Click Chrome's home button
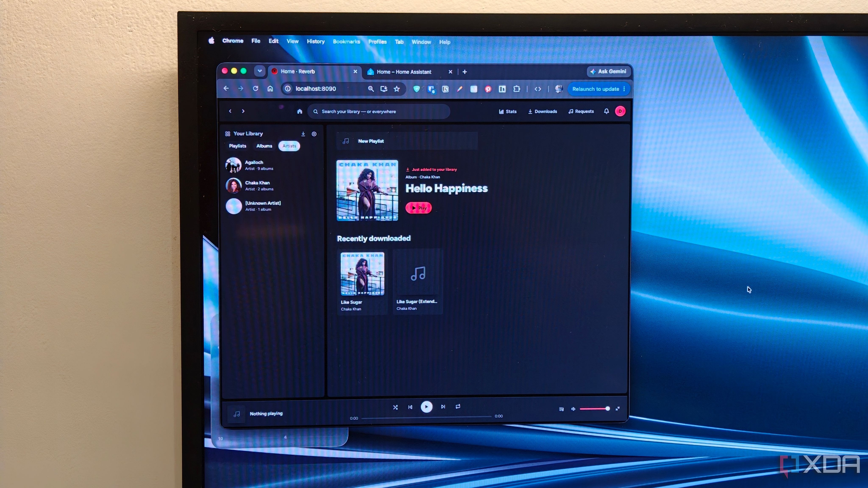Viewport: 868px width, 488px height. point(270,89)
